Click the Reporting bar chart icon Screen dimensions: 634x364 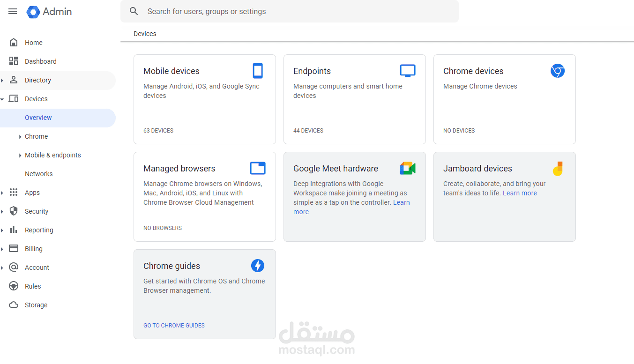(x=14, y=230)
